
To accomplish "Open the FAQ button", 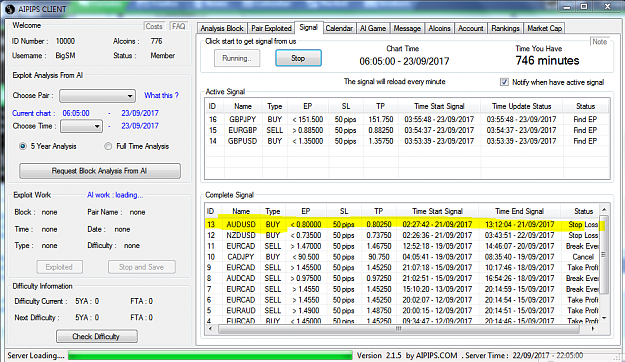I will pyautogui.click(x=178, y=26).
